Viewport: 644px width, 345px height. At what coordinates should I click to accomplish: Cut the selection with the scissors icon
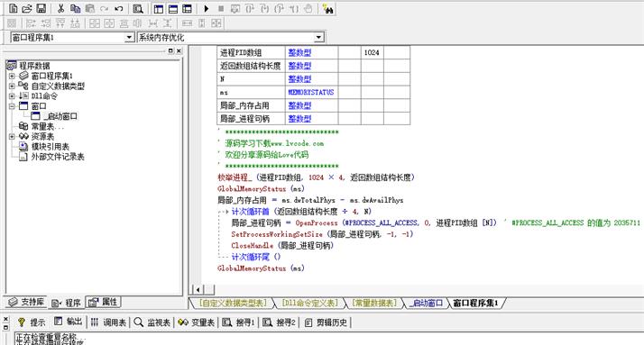click(x=60, y=9)
